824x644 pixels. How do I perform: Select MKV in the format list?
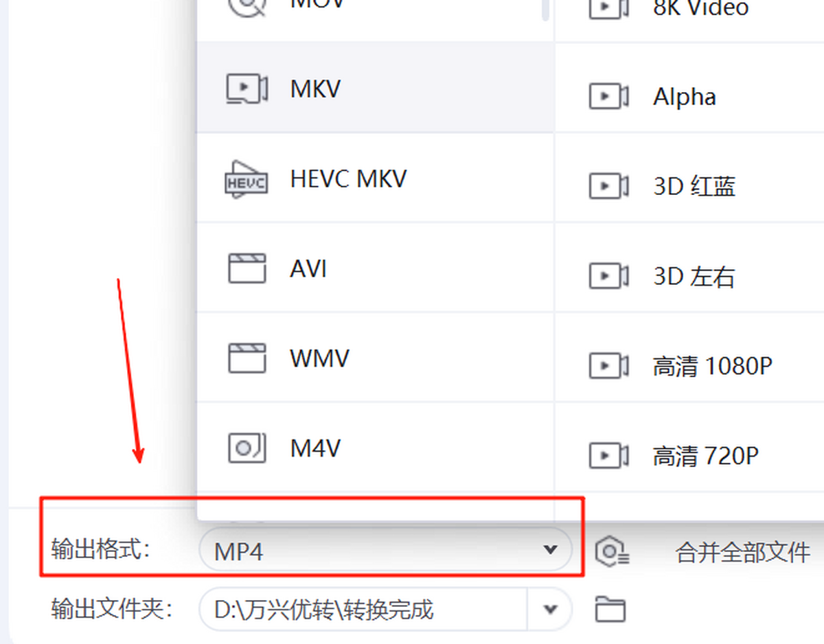pyautogui.click(x=376, y=88)
